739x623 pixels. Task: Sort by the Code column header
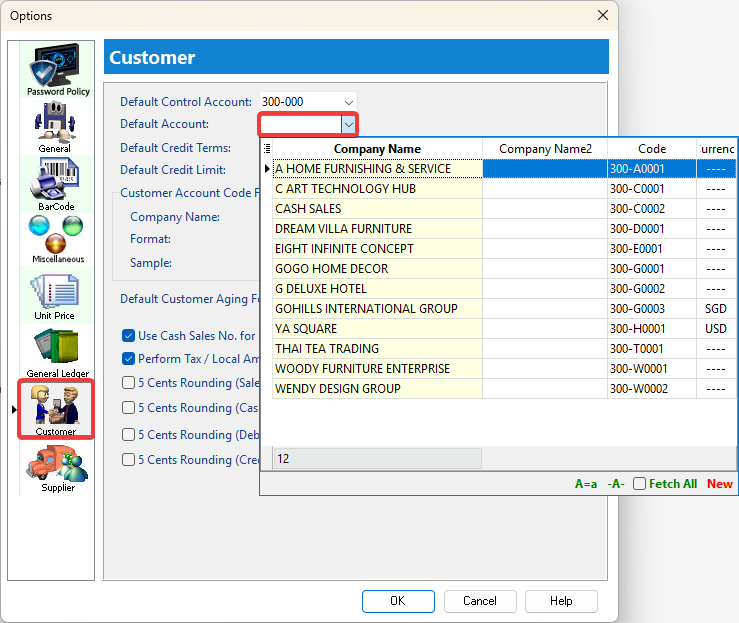coord(651,149)
